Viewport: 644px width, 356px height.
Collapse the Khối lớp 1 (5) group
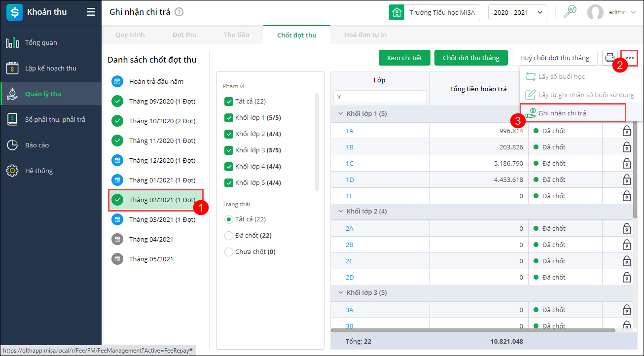[340, 114]
